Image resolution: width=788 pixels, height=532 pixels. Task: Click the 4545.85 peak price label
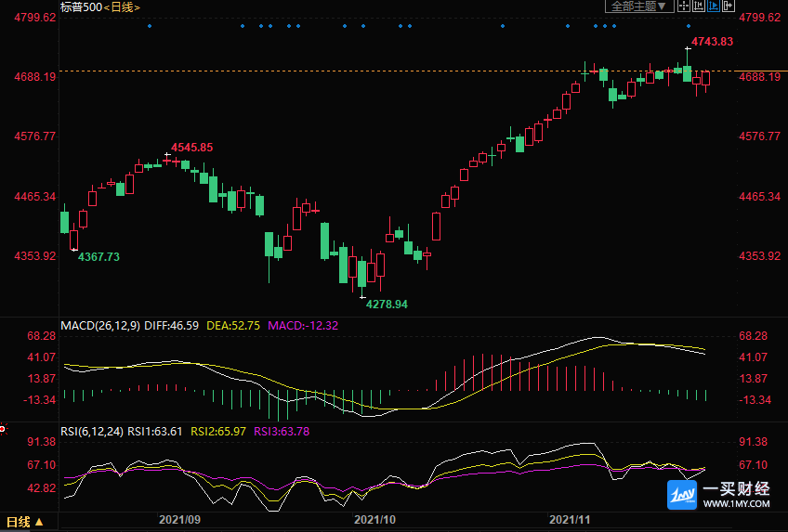point(192,148)
